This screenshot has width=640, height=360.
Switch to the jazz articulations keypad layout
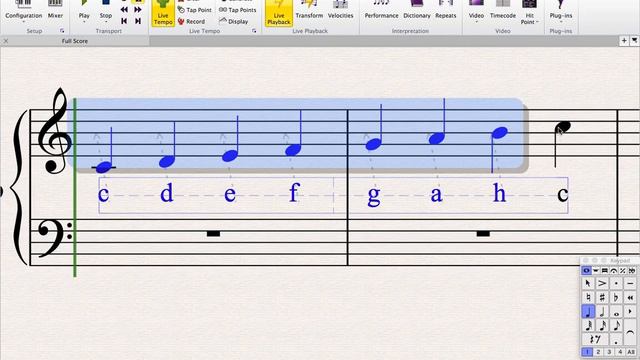(622, 271)
